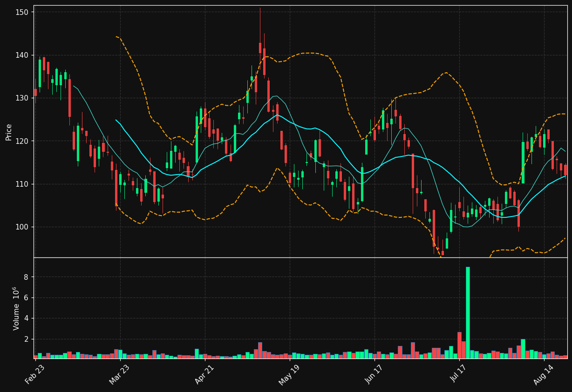
Task: Click the tallest green volume bar
Action: pos(468,312)
